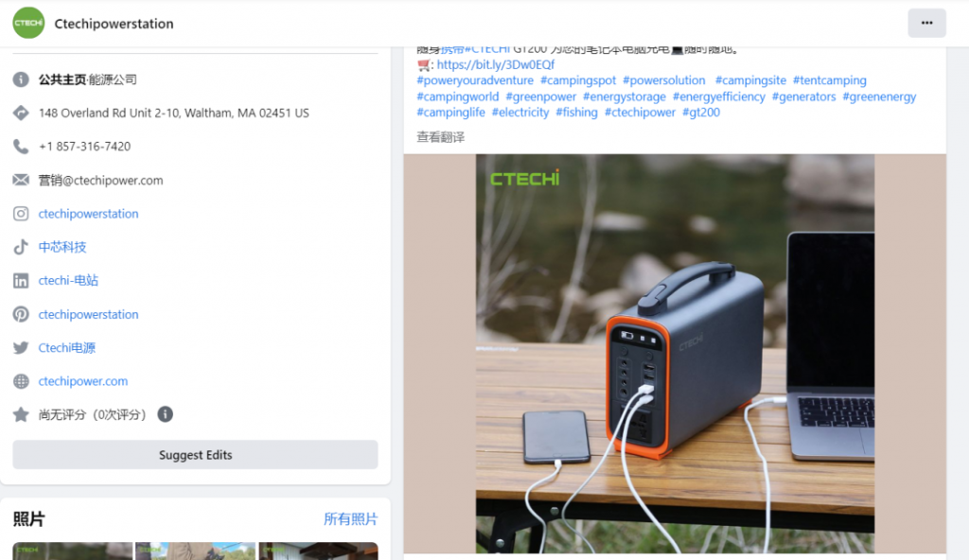This screenshot has height=560, width=969.
Task: Click the address directions icon
Action: pos(21,114)
